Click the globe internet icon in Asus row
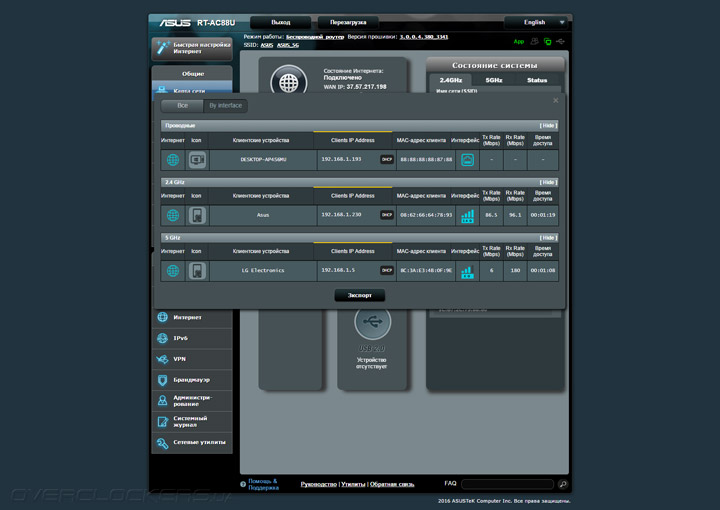 (173, 215)
